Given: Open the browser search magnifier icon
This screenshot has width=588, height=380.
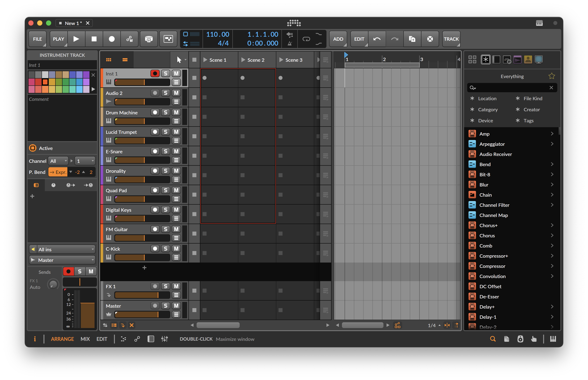Looking at the screenshot, I should click(x=492, y=339).
